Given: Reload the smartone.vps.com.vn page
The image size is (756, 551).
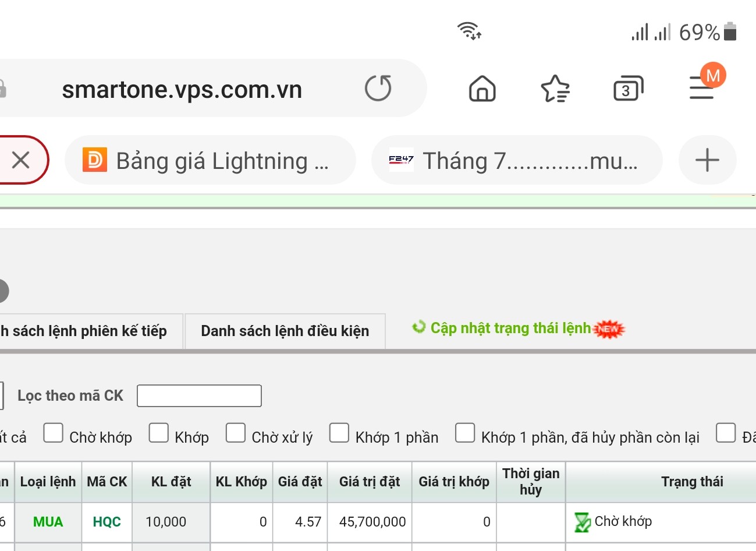Looking at the screenshot, I should point(378,89).
